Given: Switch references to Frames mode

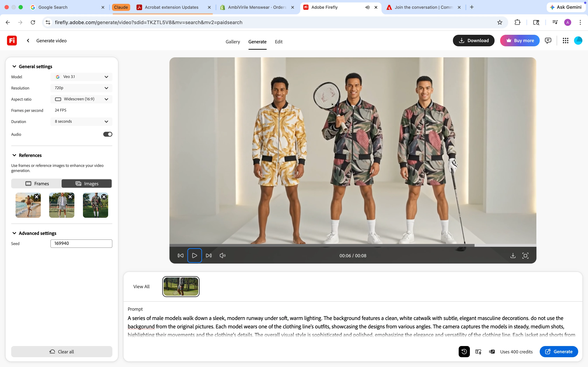Looking at the screenshot, I should point(37,183).
